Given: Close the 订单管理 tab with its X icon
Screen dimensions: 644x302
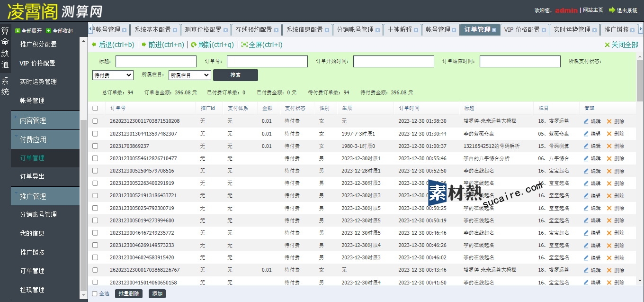Looking at the screenshot, I should click(x=494, y=30).
